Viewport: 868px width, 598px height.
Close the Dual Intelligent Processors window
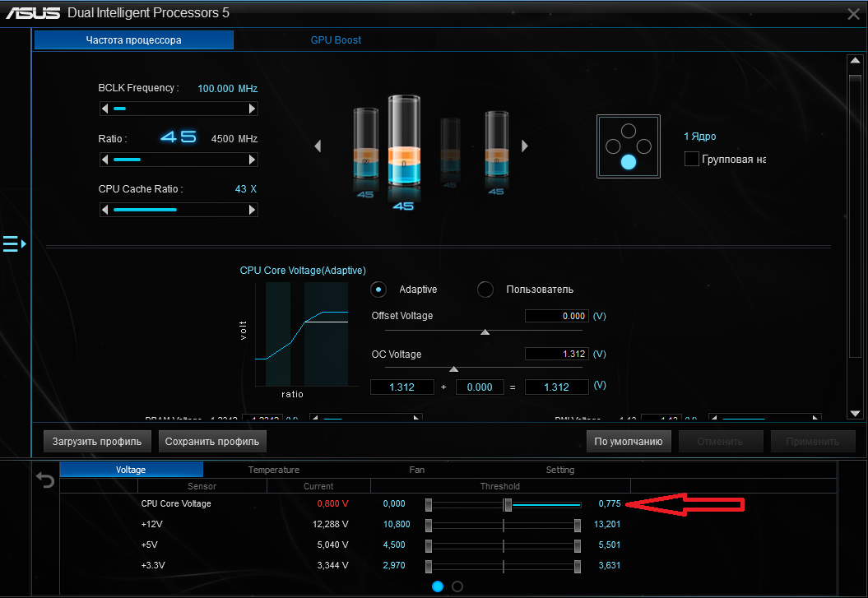point(854,14)
